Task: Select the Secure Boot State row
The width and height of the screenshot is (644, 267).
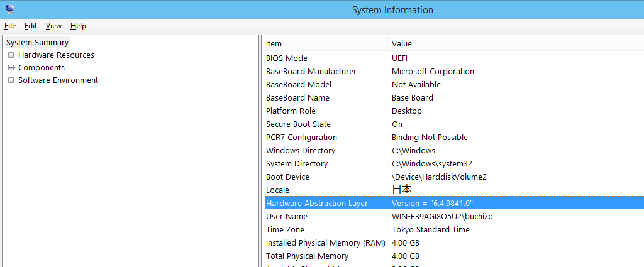Action: click(x=298, y=124)
